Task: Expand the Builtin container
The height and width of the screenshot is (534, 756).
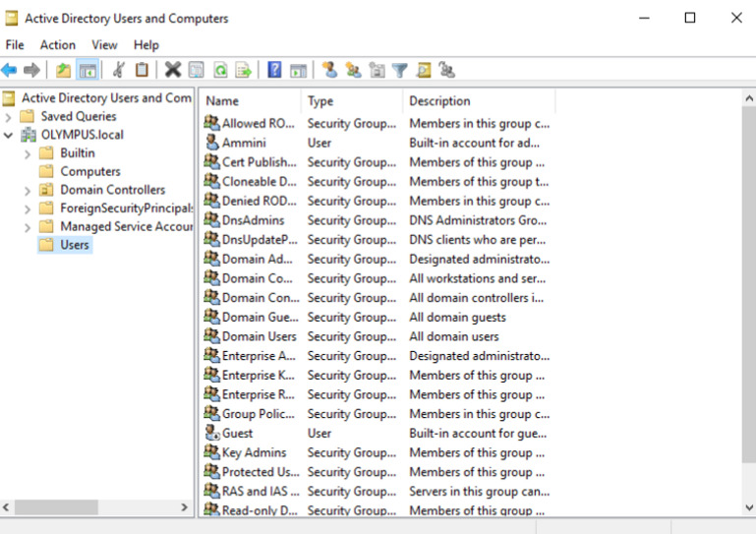Action: (x=28, y=153)
